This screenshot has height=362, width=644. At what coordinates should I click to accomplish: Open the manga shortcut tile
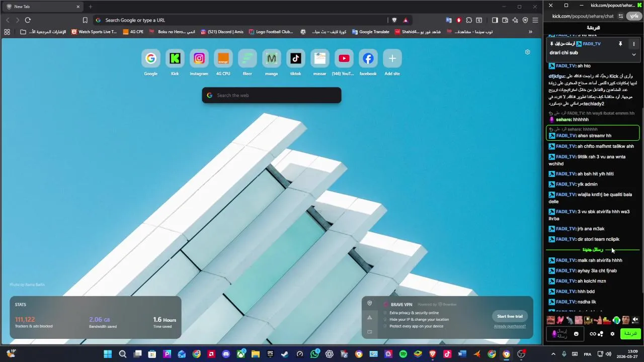click(x=271, y=59)
